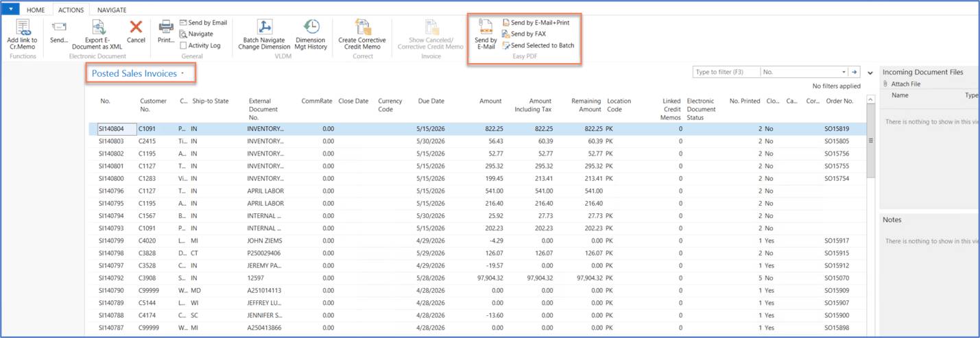Click the red Cancel X icon
The image size is (980, 338).
pos(136,27)
